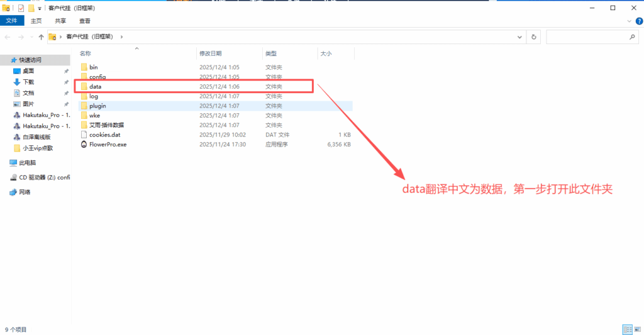Viewport: 644px width, 335px height.
Task: Open the data folder
Action: click(95, 86)
